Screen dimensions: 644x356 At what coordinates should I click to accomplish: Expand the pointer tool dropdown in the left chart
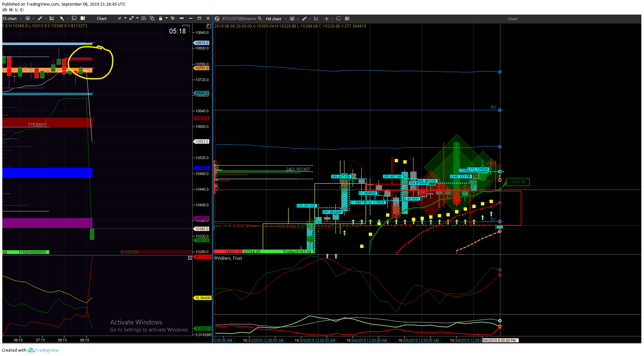(68, 19)
